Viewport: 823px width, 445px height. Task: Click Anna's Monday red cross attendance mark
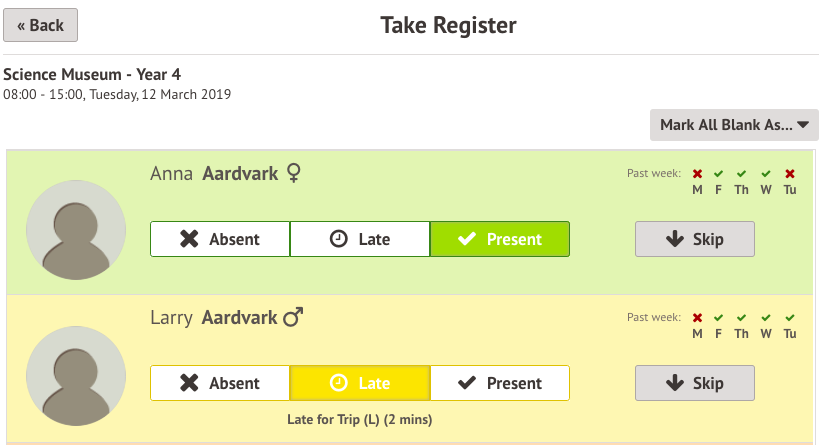click(x=697, y=174)
